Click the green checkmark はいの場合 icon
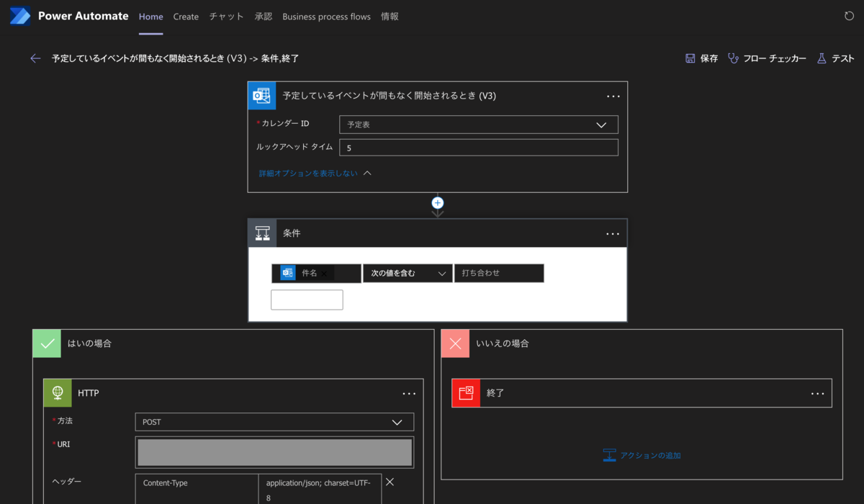Image resolution: width=864 pixels, height=504 pixels. (x=47, y=343)
